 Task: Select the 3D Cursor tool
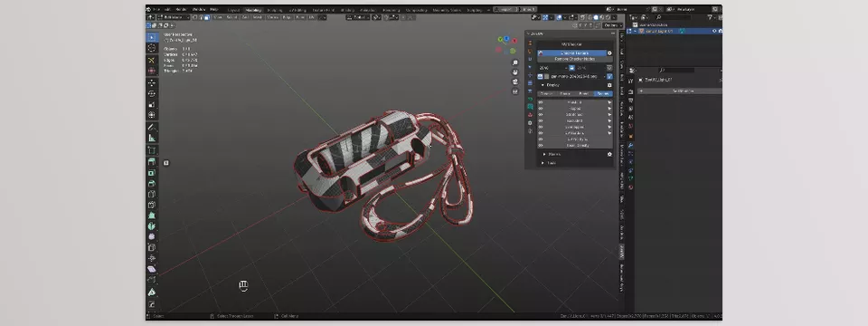152,48
